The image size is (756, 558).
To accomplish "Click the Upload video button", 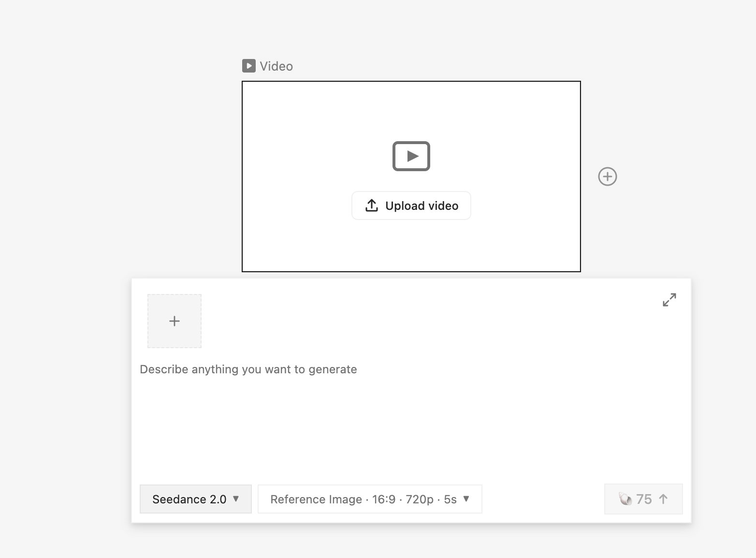I will coord(411,206).
